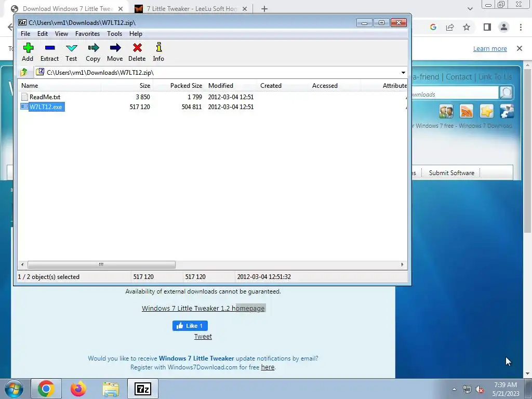Open the File menu
Viewport: 532px width, 399px height.
point(25,34)
